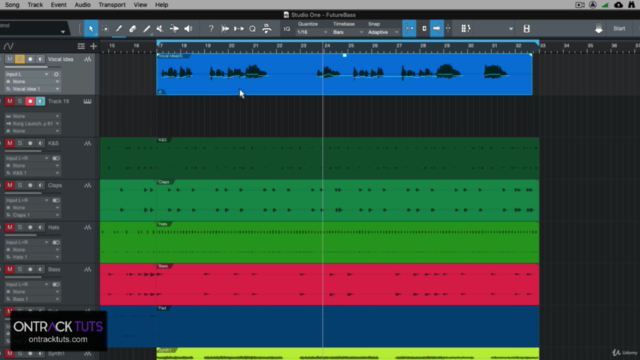The height and width of the screenshot is (360, 640).
Task: Open the Event menu
Action: 59,5
